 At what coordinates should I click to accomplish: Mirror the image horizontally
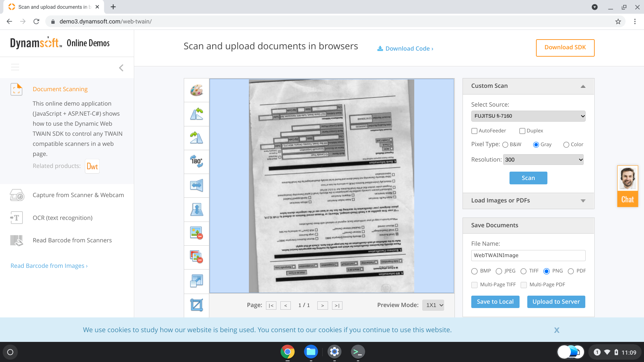point(197,185)
